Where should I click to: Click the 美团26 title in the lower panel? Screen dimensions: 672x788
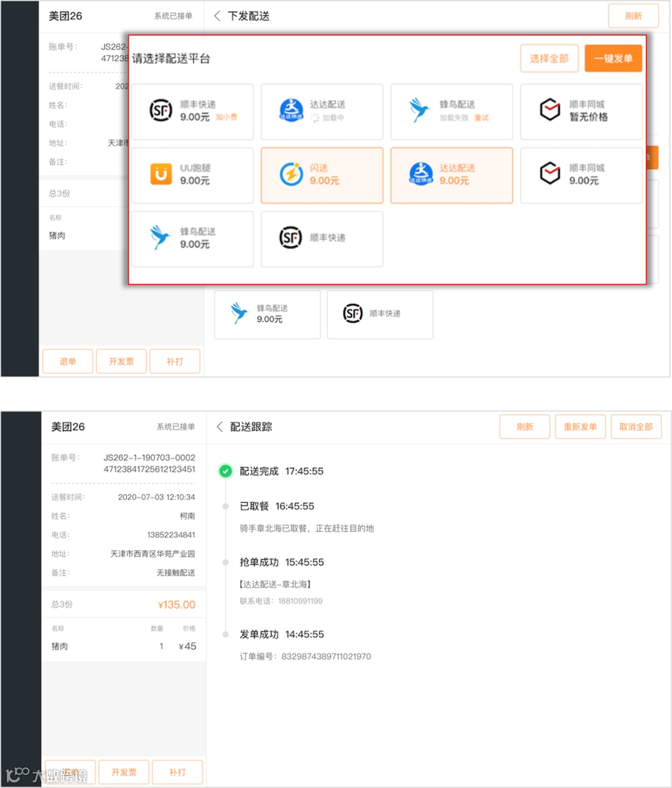coord(68,427)
